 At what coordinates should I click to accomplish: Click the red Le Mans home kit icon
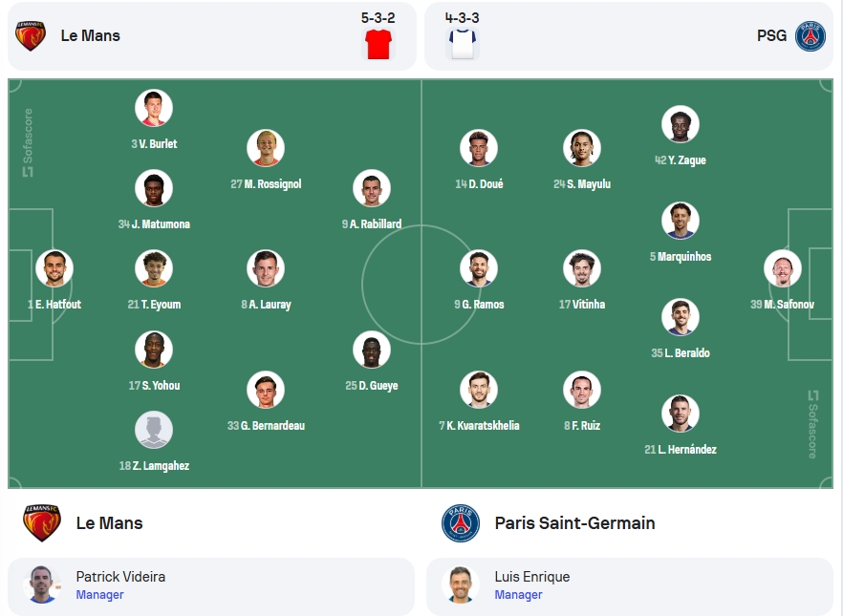point(378,44)
